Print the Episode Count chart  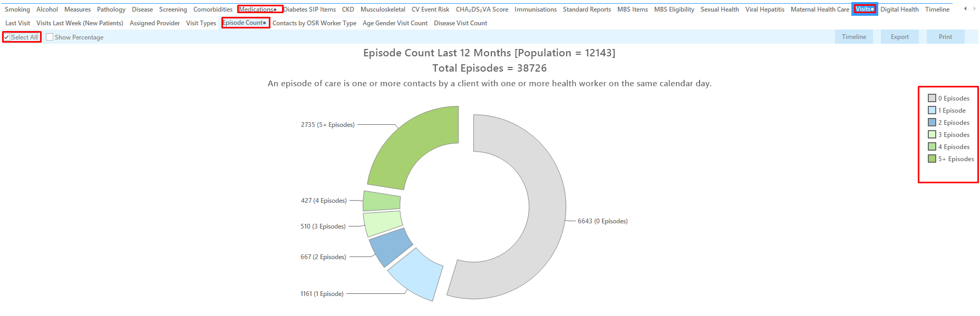(946, 37)
